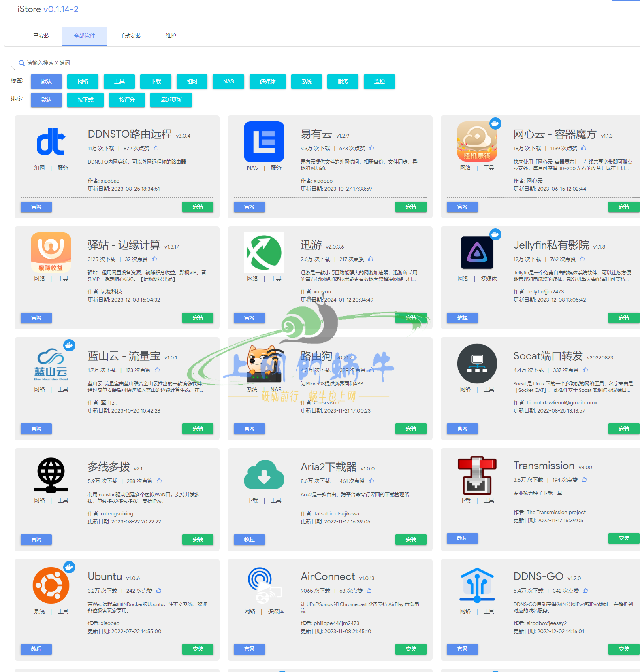640x672 pixels.
Task: Open 官网 link for Socat端口转发
Action: pyautogui.click(x=463, y=428)
